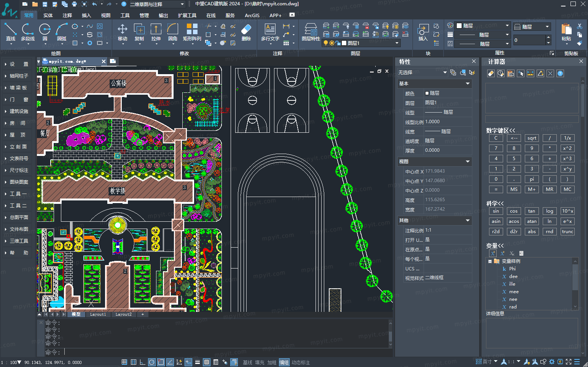This screenshot has width=588, height=367.
Task: Open the 图层1 layer dropdown in ribbon
Action: point(361,43)
